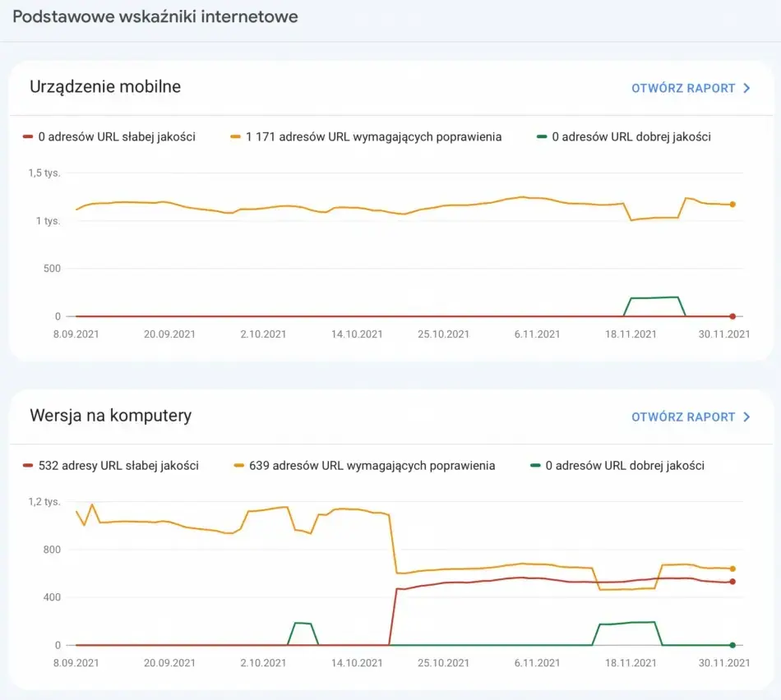Expand mobile report via the right-facing chevron
Viewport: 781px width, 700px height.
pos(746,88)
